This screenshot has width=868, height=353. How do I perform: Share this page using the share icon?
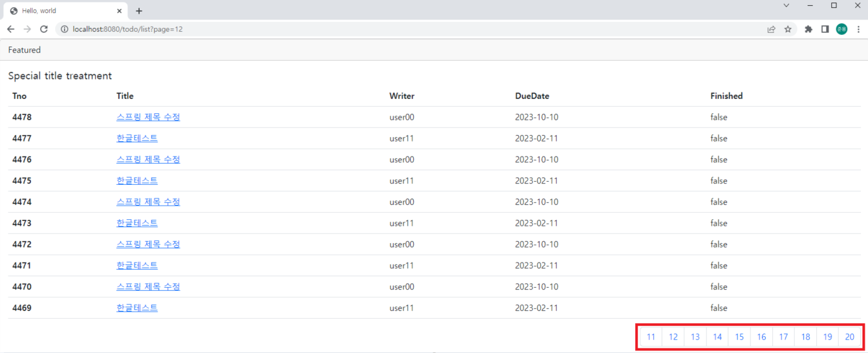[771, 29]
